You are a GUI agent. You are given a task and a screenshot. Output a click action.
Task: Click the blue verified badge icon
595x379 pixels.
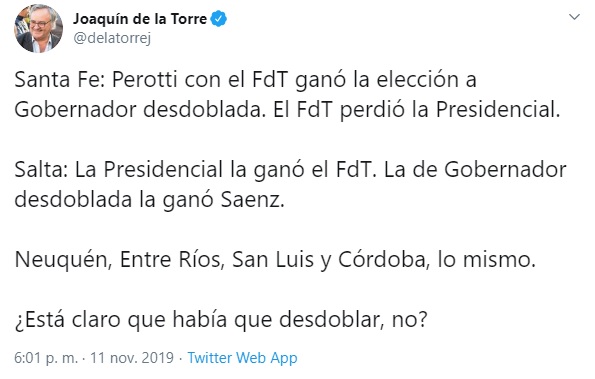pyautogui.click(x=219, y=19)
